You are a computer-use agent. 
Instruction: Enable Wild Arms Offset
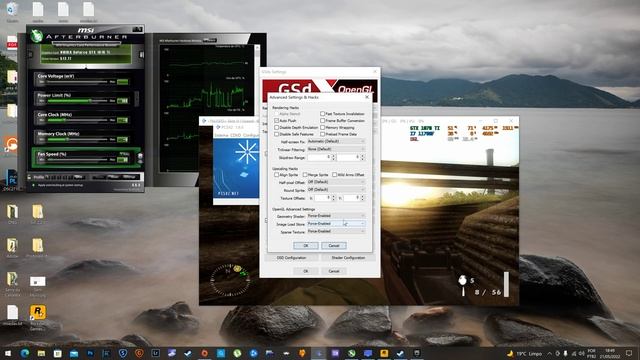tap(334, 175)
